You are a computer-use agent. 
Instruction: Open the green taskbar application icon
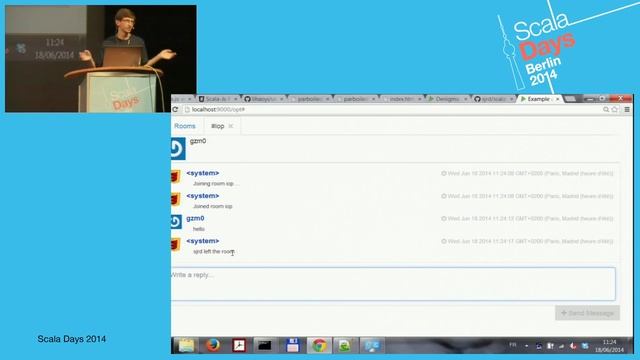pyautogui.click(x=345, y=345)
